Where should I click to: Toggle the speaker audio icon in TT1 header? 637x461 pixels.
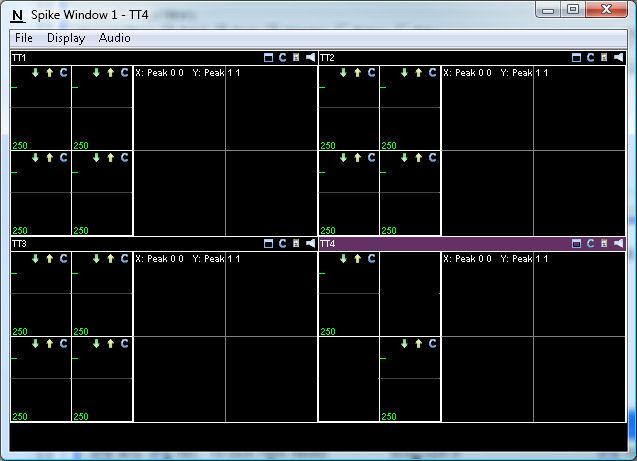(310, 58)
